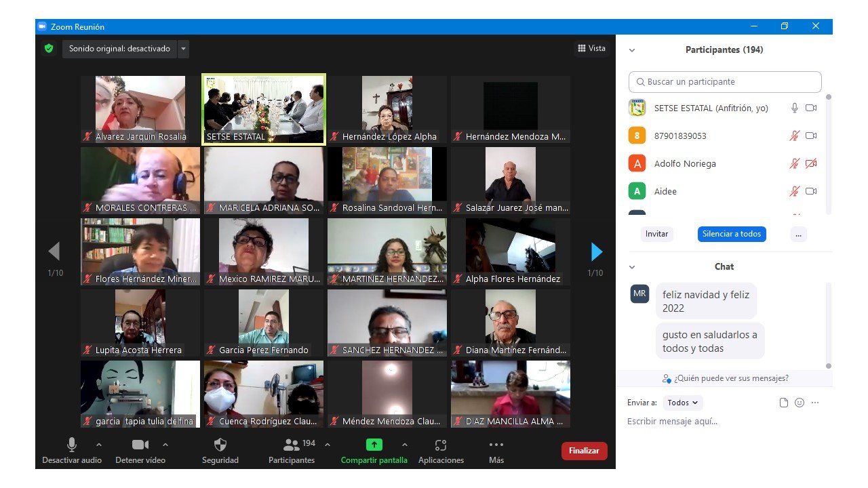The height and width of the screenshot is (488, 868).
Task: Click the green encryption shield icon
Action: [48, 49]
